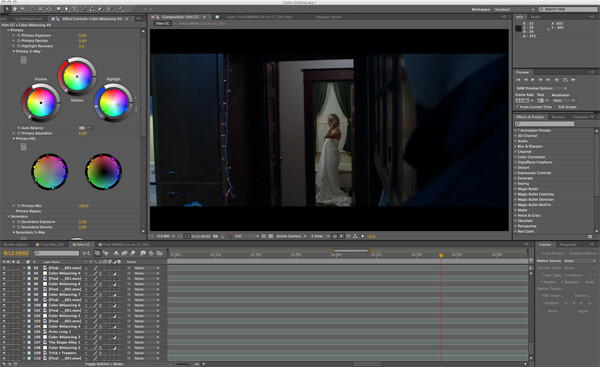Collapse the Primary group in Effect Controls
The width and height of the screenshot is (600, 367).
(8, 30)
